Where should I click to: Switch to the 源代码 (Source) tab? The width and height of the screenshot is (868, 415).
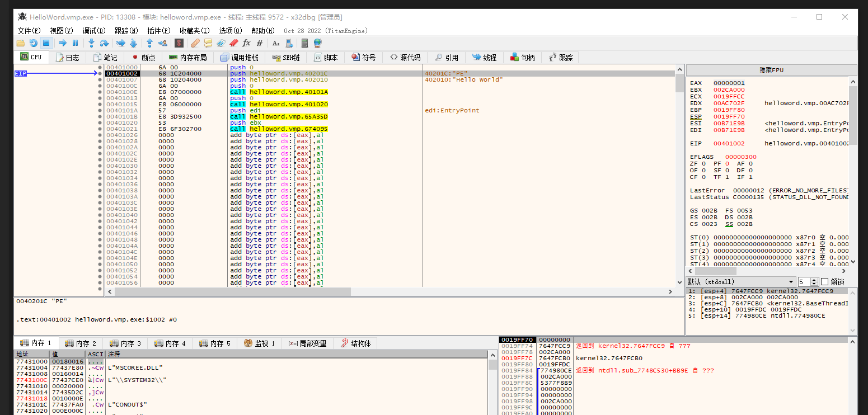click(x=405, y=57)
